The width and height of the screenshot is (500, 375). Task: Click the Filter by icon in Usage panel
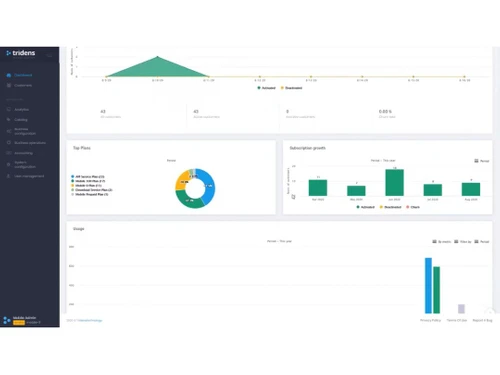tap(456, 242)
